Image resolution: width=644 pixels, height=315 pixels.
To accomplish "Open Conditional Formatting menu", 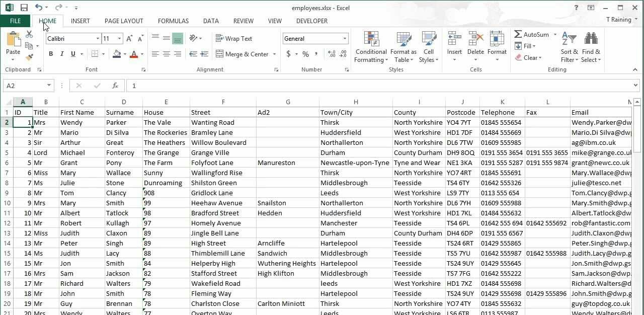I will point(371,48).
